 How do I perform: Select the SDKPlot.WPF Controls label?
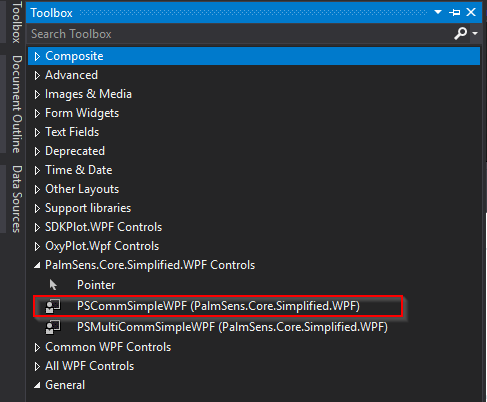pyautogui.click(x=103, y=227)
